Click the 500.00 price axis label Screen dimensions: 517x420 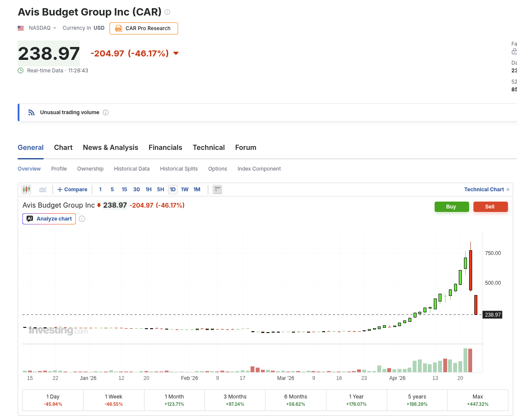pos(493,283)
